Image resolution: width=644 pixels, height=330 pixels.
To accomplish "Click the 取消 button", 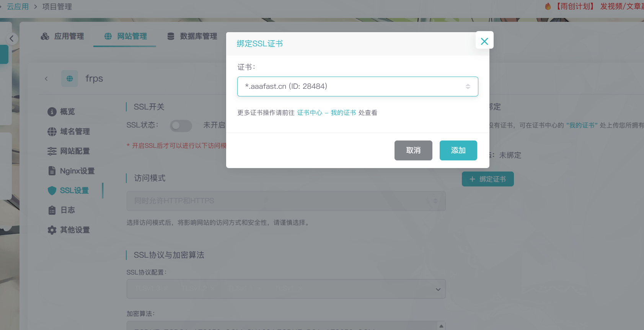I will [413, 150].
